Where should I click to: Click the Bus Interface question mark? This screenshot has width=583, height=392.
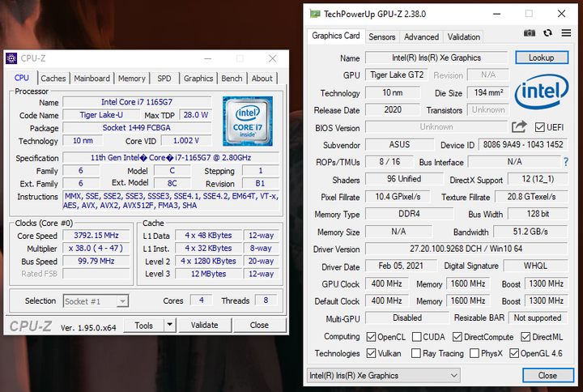566,162
